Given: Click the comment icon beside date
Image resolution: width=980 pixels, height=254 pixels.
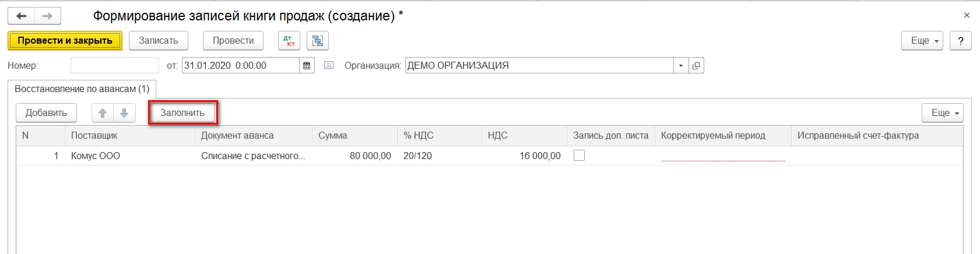Looking at the screenshot, I should [x=329, y=66].
